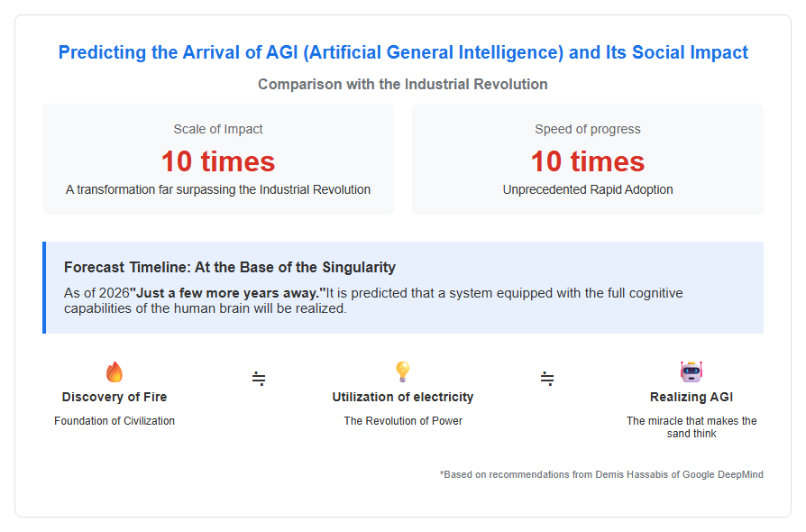The width and height of the screenshot is (806, 532).
Task: Click the approximately-equal symbol after the fire icon
Action: pos(259,379)
